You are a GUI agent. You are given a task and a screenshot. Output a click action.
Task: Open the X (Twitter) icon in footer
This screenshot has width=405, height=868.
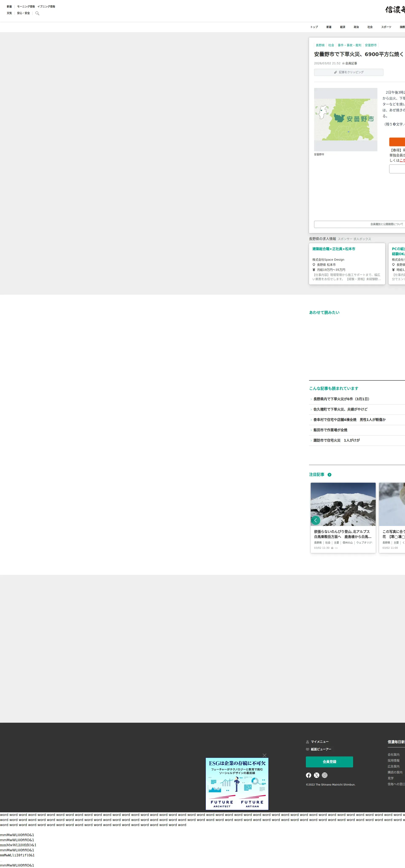click(x=316, y=775)
